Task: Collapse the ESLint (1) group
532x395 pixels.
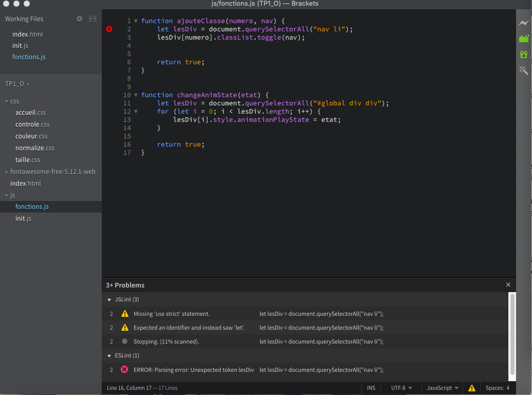Action: [x=109, y=355]
